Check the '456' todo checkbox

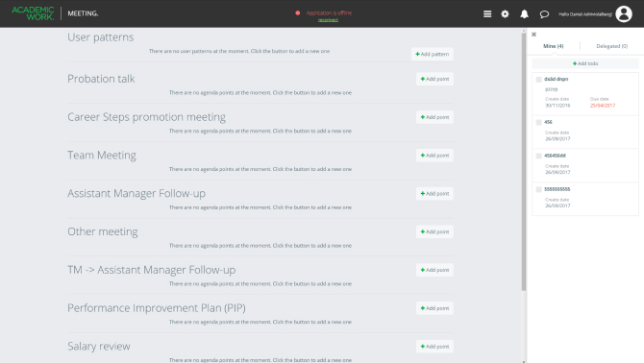tap(538, 122)
